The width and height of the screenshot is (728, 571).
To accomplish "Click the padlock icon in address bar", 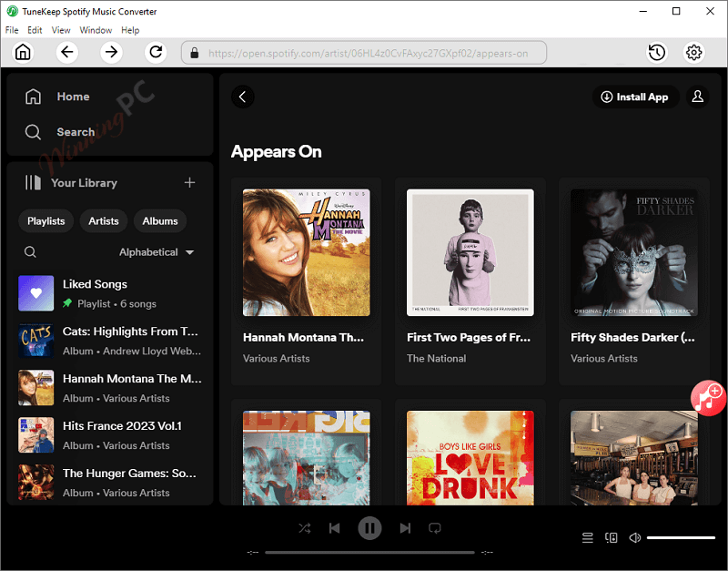I will point(195,53).
